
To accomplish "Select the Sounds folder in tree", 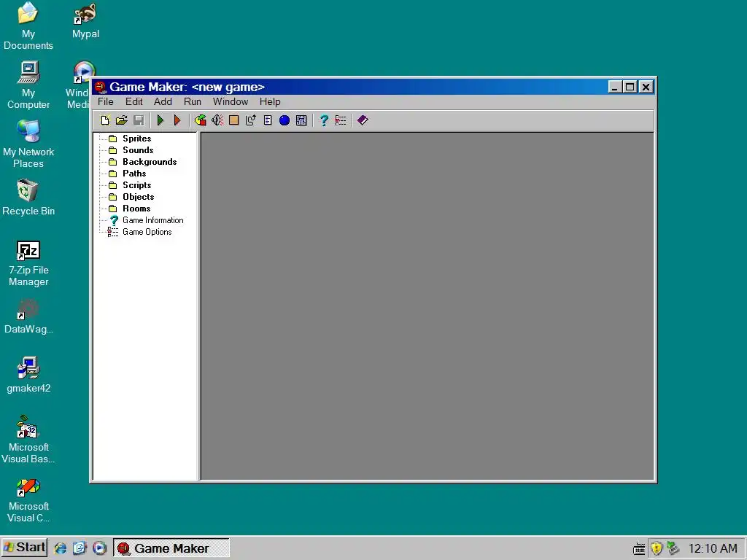I will pos(138,150).
